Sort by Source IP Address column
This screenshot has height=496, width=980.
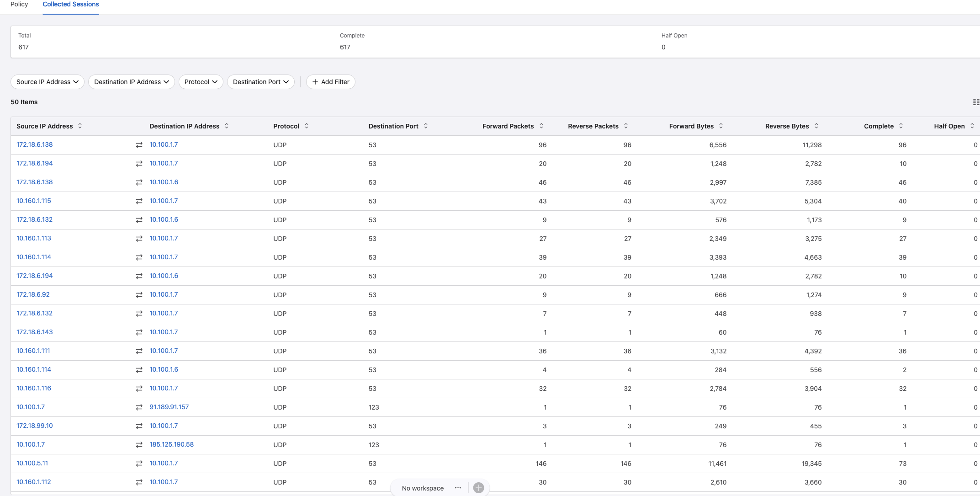point(80,126)
